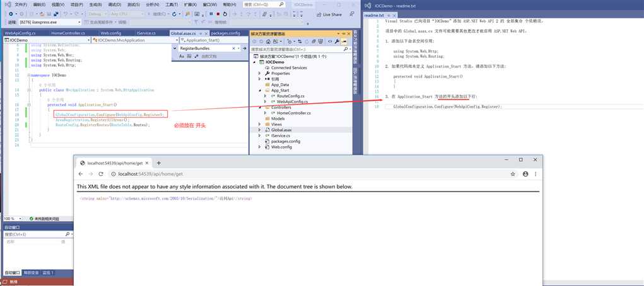Switch to HomeController.cs editor tab
The width and height of the screenshot is (644, 286).
68,33
